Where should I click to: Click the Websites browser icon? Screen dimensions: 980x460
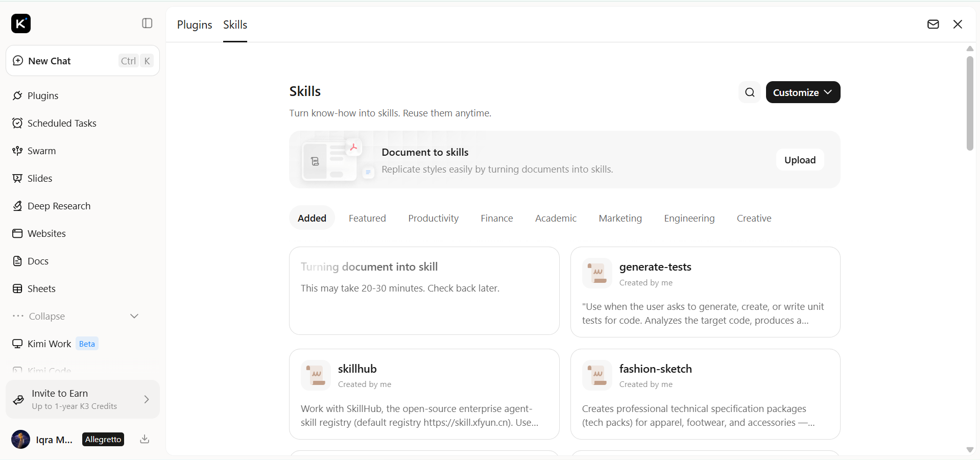(x=17, y=233)
